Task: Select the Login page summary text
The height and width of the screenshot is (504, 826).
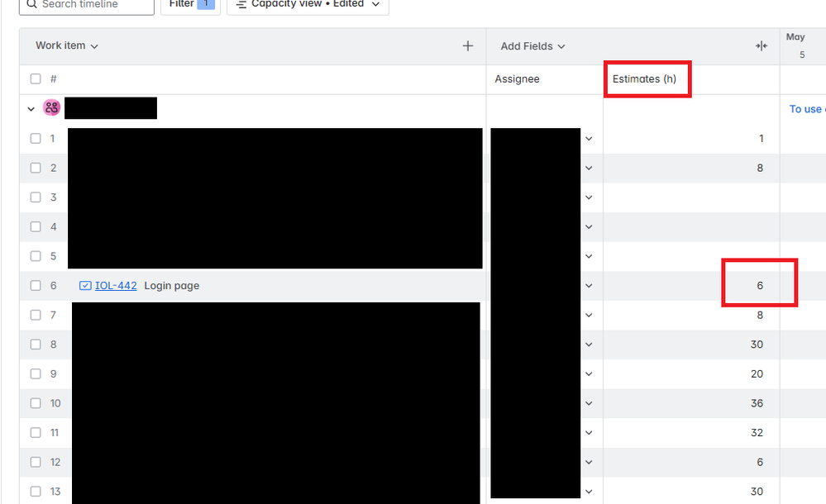Action: pyautogui.click(x=172, y=286)
